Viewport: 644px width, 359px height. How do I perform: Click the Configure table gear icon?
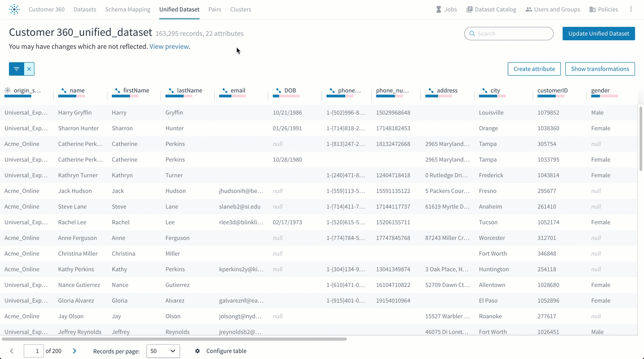pyautogui.click(x=197, y=351)
